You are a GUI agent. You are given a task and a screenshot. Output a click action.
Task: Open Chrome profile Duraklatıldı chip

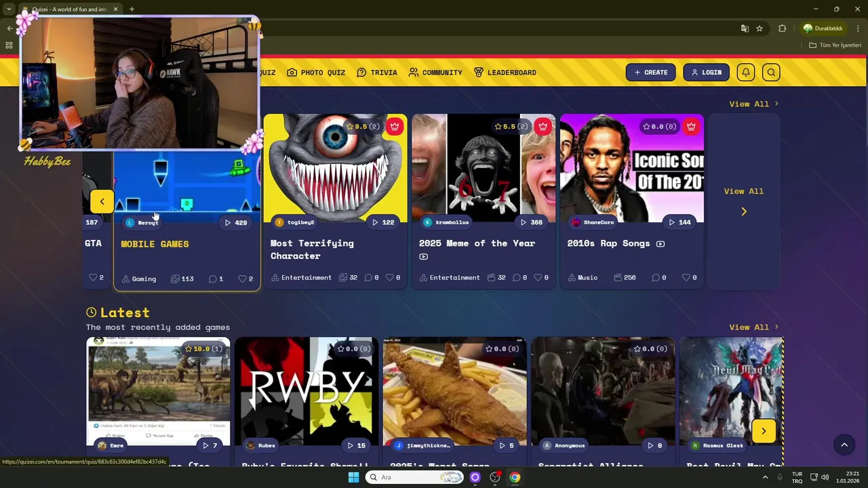(x=823, y=28)
